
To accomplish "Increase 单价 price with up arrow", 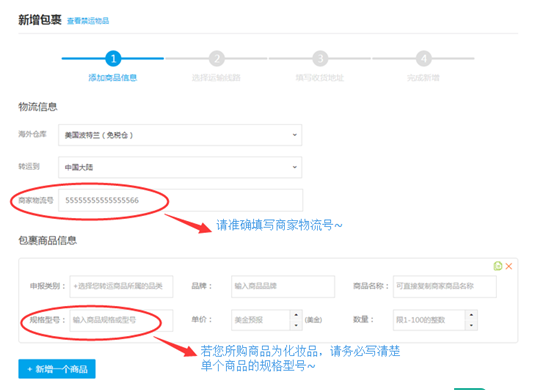I will (x=296, y=315).
